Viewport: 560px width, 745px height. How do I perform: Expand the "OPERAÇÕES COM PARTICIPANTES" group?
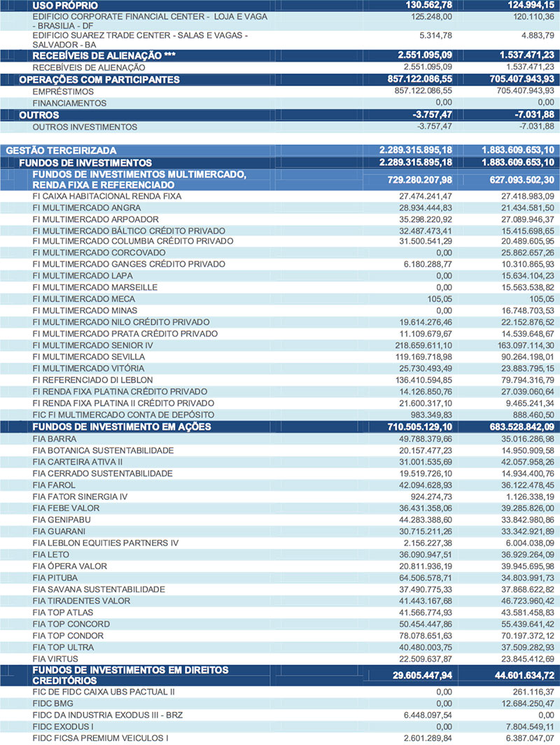tap(99, 80)
